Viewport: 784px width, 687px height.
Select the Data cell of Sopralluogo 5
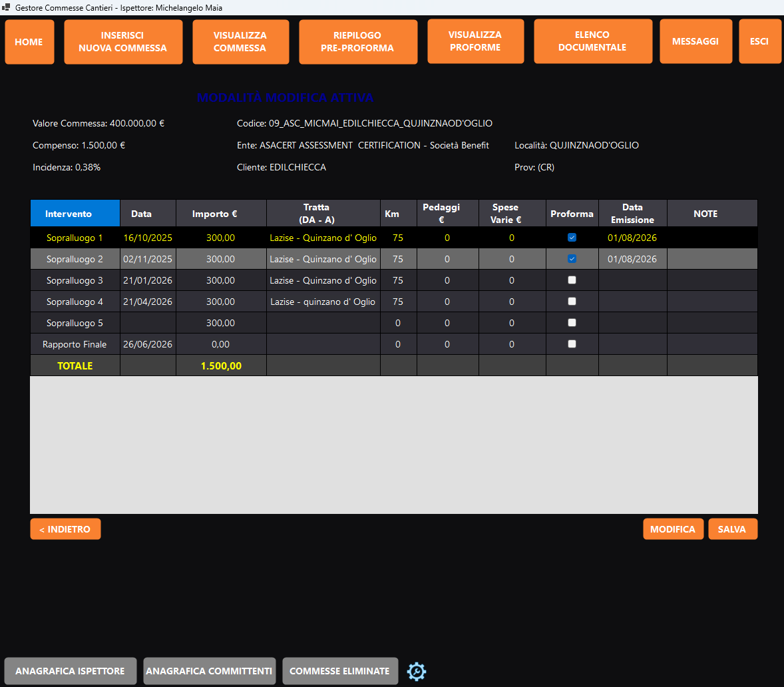pos(148,323)
